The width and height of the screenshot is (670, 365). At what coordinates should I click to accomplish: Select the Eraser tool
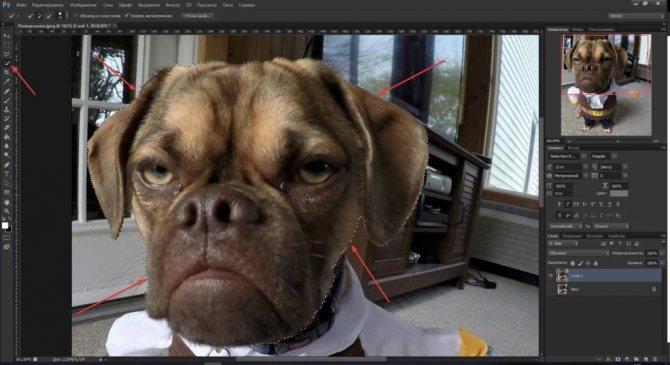6,128
